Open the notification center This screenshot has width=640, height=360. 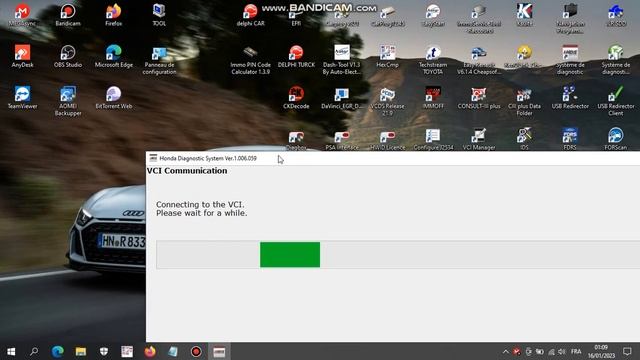pos(627,351)
